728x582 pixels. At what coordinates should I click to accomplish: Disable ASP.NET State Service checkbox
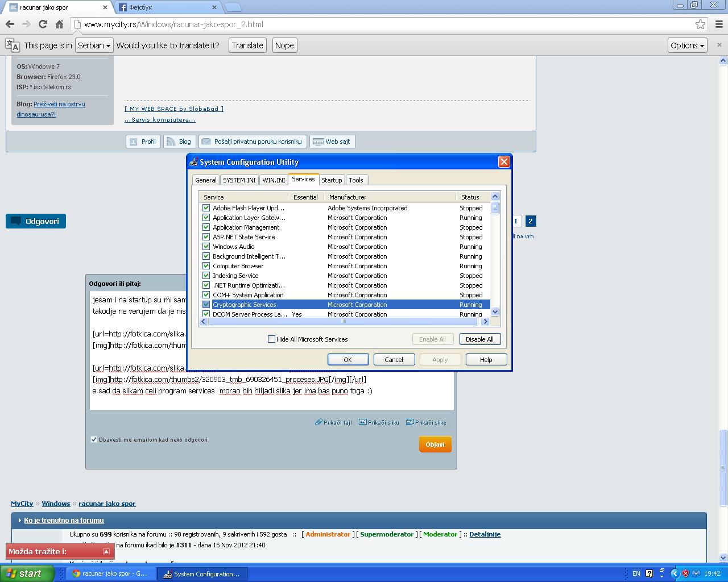point(206,237)
